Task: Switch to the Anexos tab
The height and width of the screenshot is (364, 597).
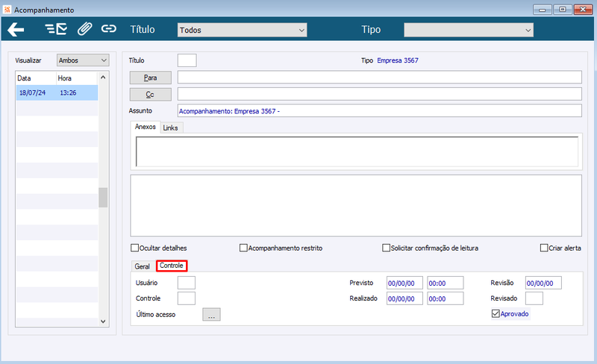Action: tap(145, 127)
